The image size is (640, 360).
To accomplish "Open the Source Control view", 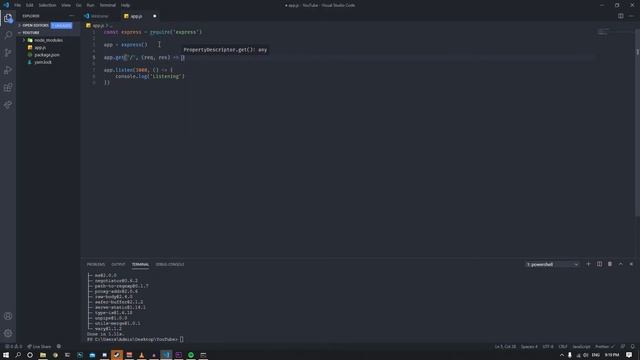I will click(x=8, y=53).
